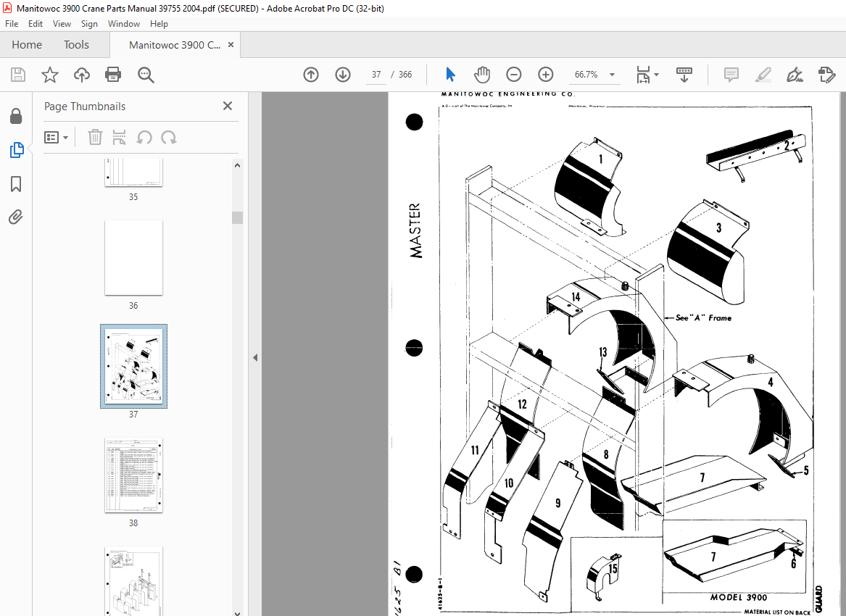846x616 pixels.
Task: Click the Sign document pen icon
Action: [x=795, y=75]
